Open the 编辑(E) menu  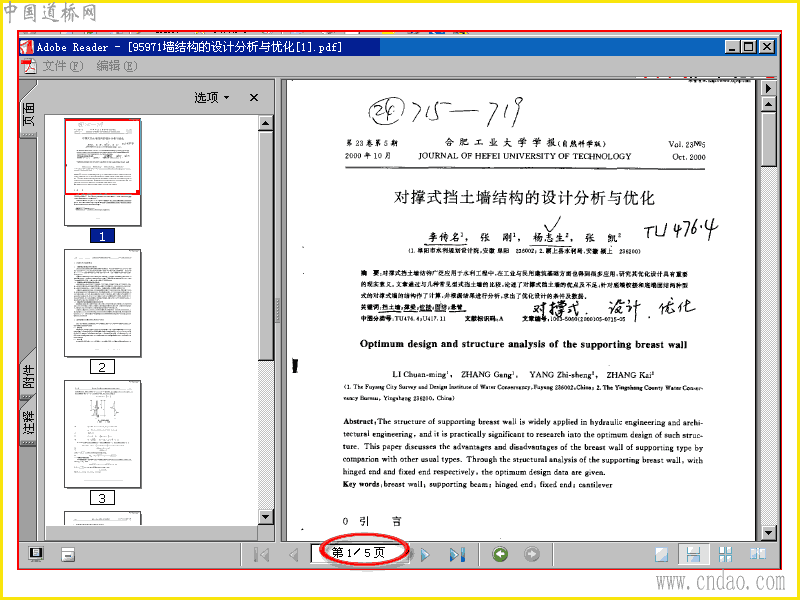coord(117,66)
